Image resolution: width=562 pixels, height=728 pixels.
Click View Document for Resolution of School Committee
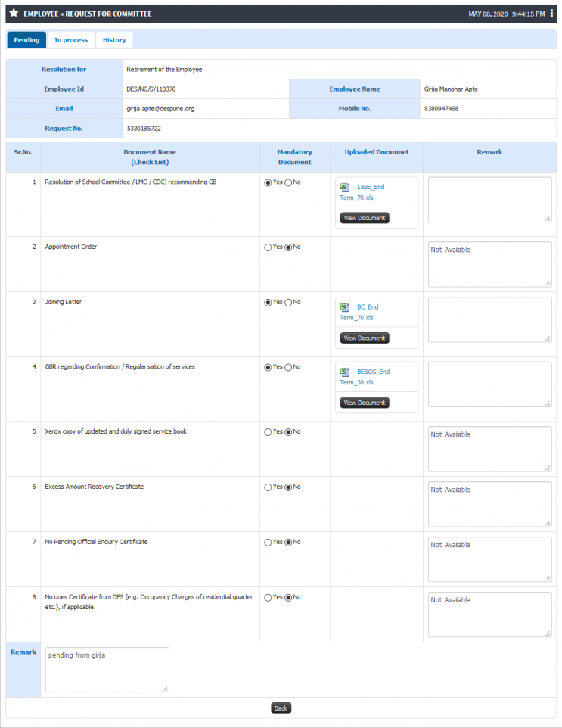pyautogui.click(x=365, y=218)
